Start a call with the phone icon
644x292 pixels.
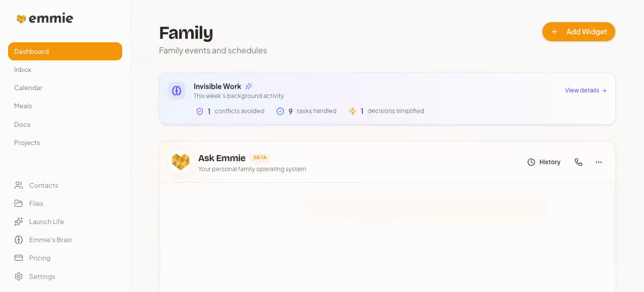click(x=579, y=162)
